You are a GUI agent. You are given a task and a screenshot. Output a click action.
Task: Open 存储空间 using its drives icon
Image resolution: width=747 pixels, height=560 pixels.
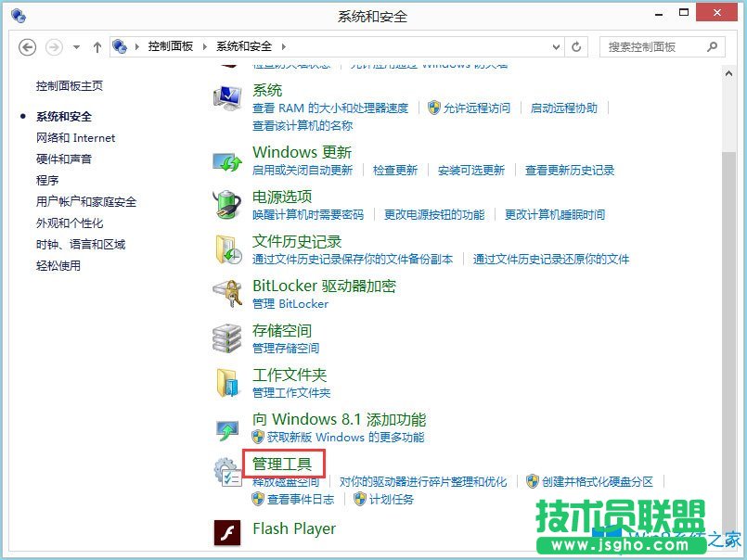(227, 337)
